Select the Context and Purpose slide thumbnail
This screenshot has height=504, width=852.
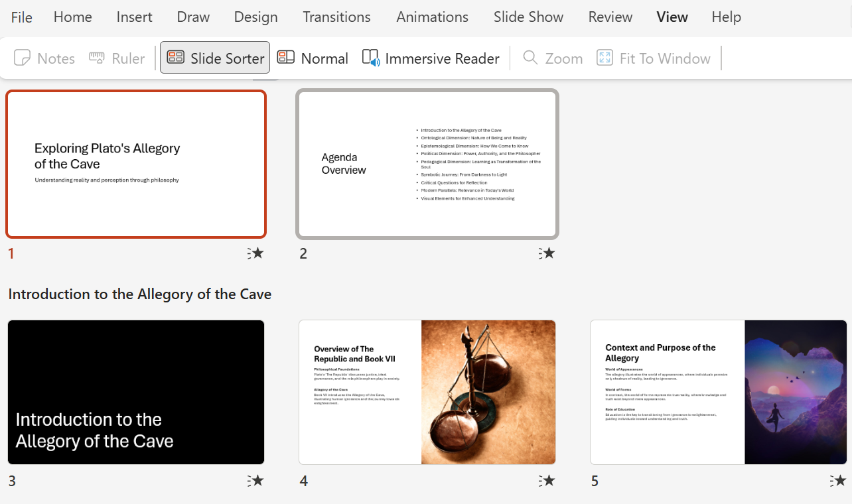(719, 392)
